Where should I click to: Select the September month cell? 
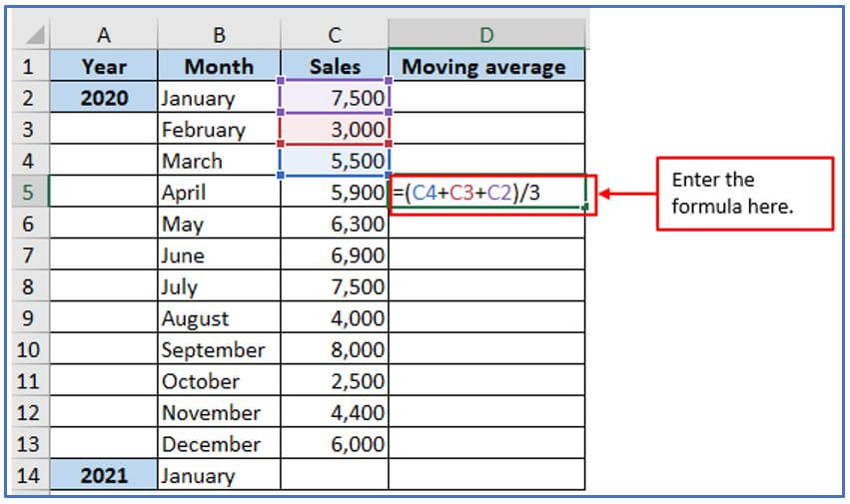pyautogui.click(x=219, y=349)
